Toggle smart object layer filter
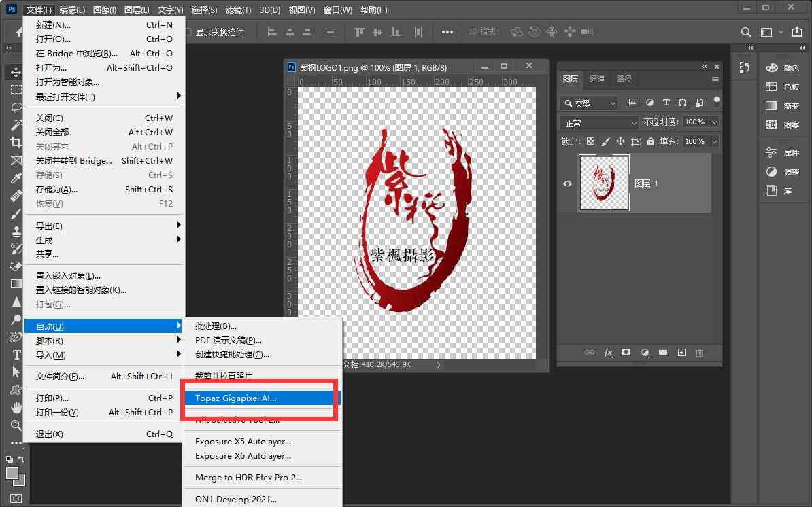This screenshot has width=812, height=507. pos(699,103)
